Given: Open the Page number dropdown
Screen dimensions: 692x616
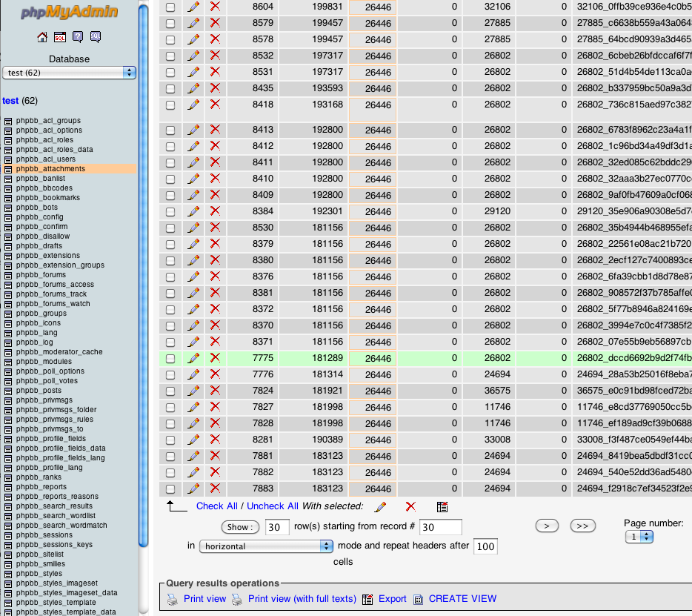Looking at the screenshot, I should pos(639,537).
